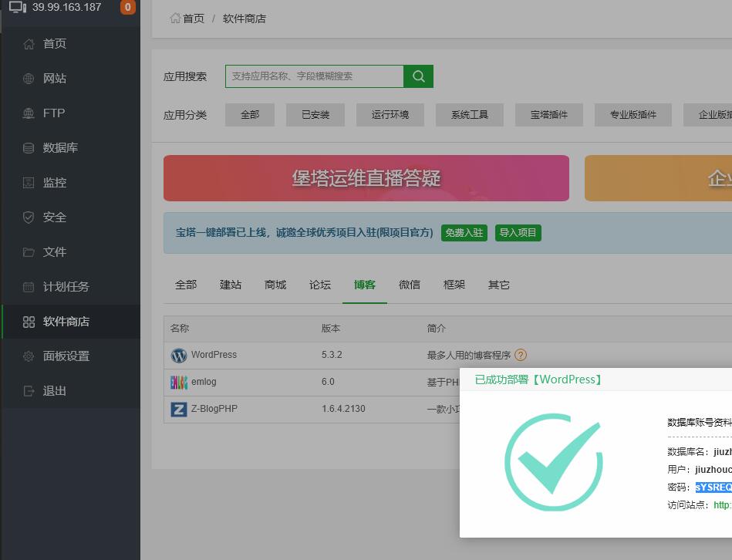Switch to the 微信 tab

410,285
